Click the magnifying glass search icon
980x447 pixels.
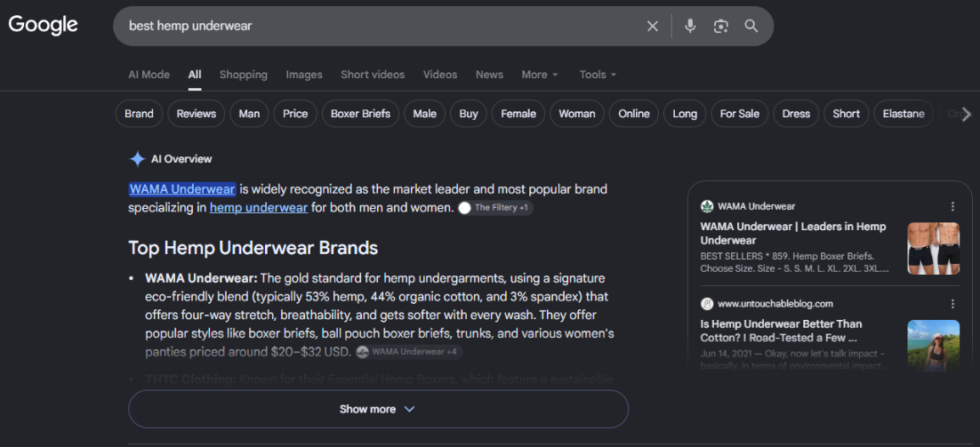tap(751, 27)
